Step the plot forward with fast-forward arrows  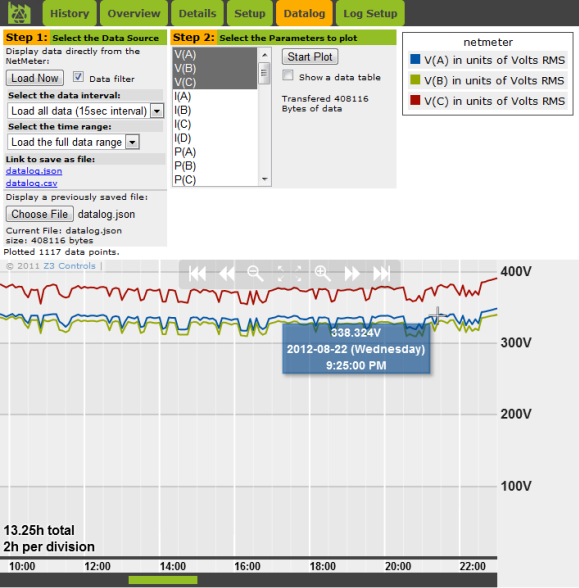pos(352,273)
